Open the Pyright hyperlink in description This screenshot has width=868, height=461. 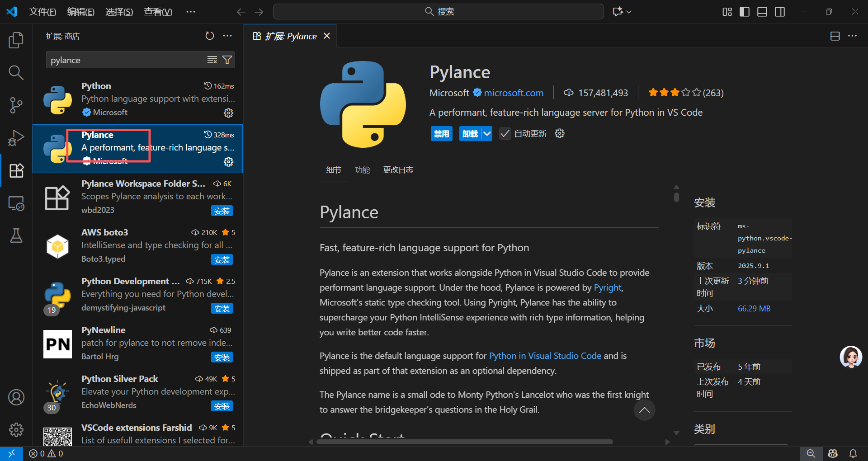pyautogui.click(x=608, y=287)
